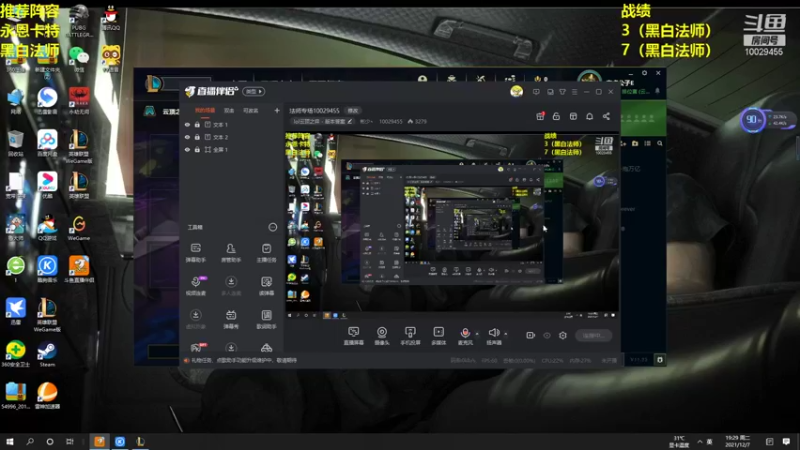Viewport: 800px width, 450px height.
Task: Open the notification bell in room bar
Action: (x=589, y=116)
